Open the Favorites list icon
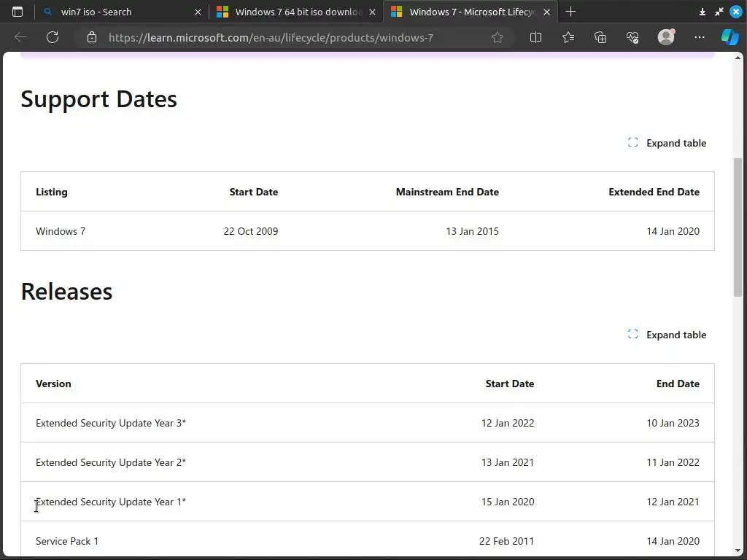 [568, 37]
